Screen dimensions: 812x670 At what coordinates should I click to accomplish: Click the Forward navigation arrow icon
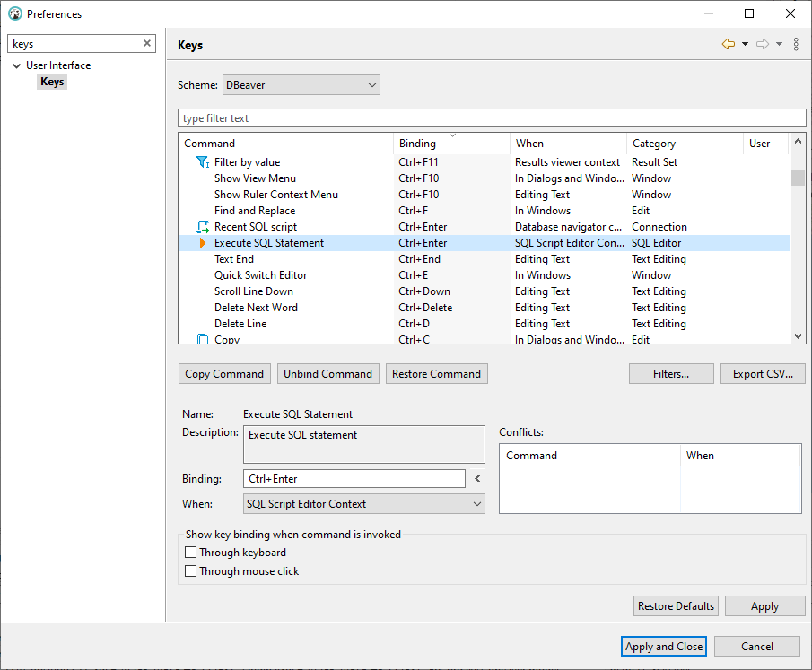tap(763, 44)
